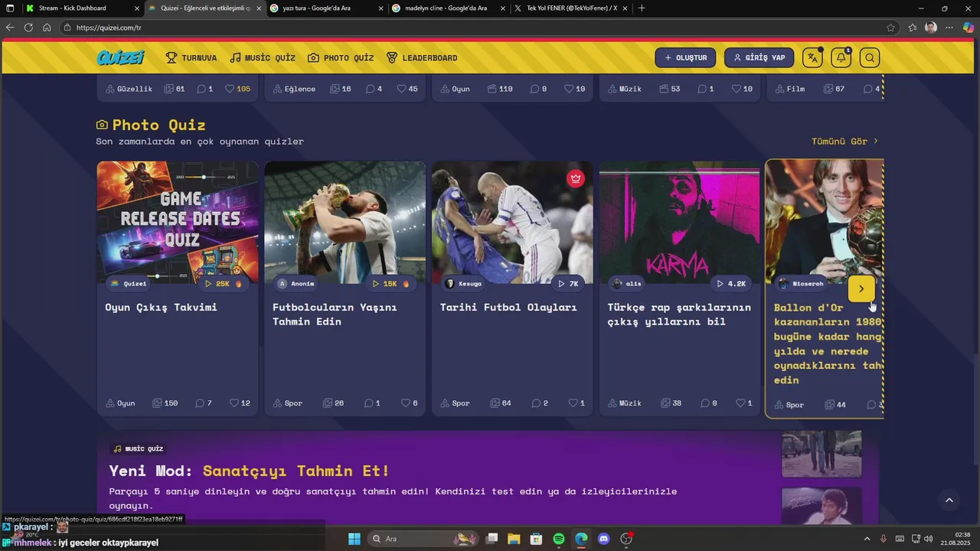Click the Güzellik category tag
This screenshot has width=980, height=551.
click(129, 89)
